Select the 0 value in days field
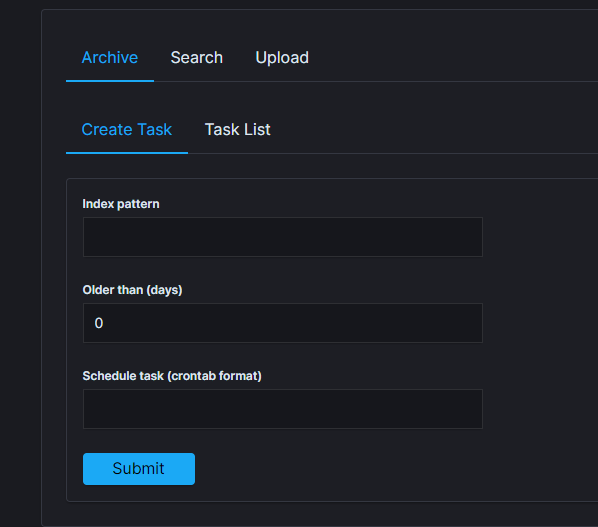This screenshot has height=527, width=598. pos(99,323)
